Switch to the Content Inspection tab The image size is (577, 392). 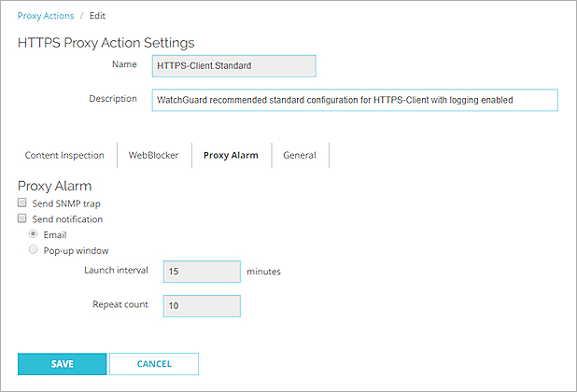64,155
